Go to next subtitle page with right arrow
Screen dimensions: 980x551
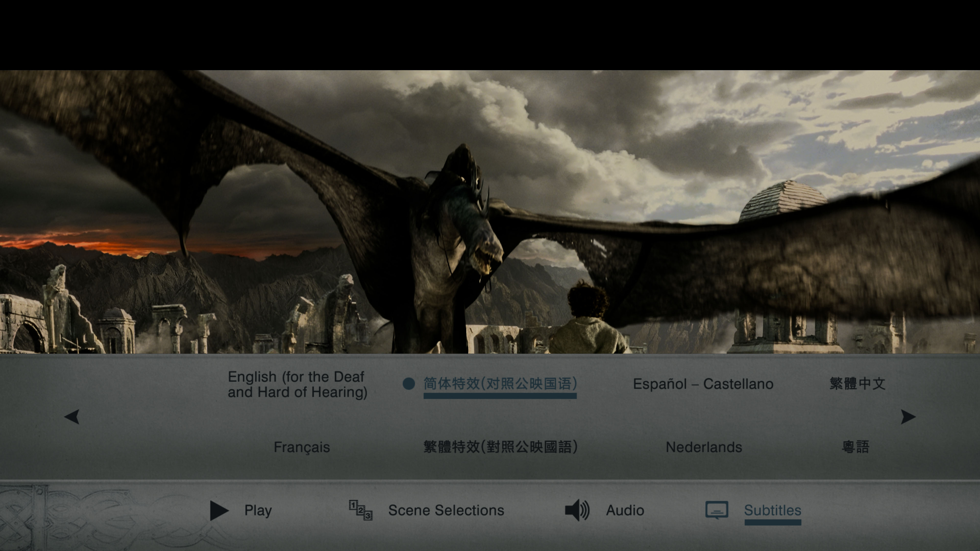[909, 417]
